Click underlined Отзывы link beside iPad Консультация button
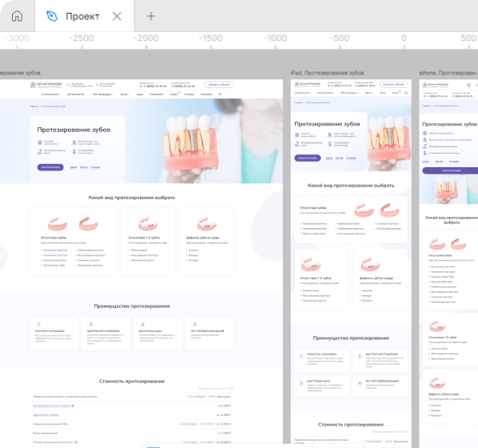Image resolution: width=478 pixels, height=448 pixels. pyautogui.click(x=351, y=158)
